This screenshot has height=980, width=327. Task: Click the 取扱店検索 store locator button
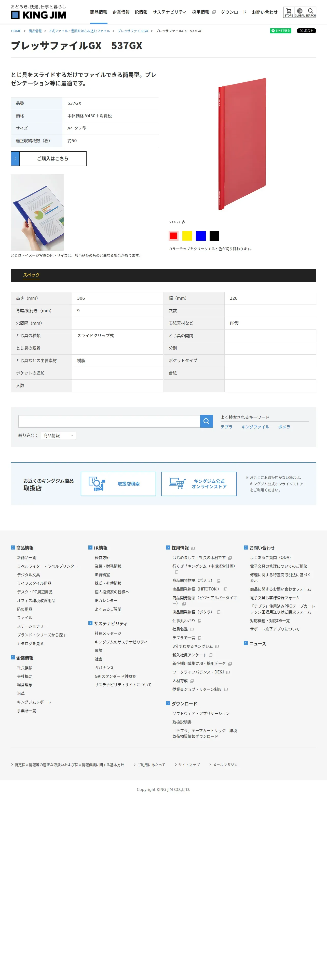118,484
